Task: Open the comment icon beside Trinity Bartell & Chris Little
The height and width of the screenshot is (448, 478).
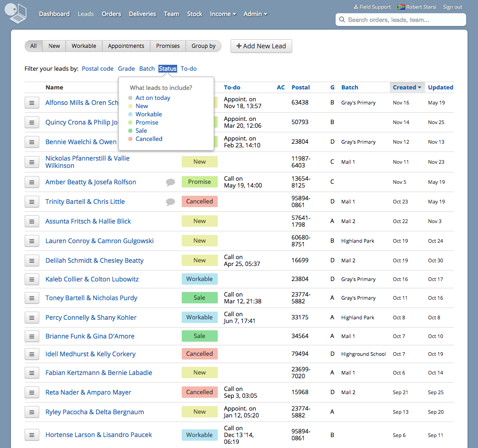Action: coord(170,202)
